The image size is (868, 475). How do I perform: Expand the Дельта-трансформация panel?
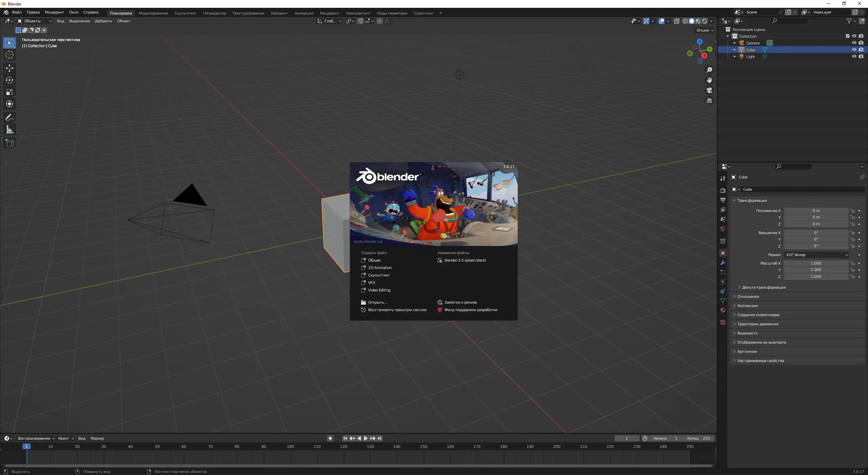(x=764, y=287)
